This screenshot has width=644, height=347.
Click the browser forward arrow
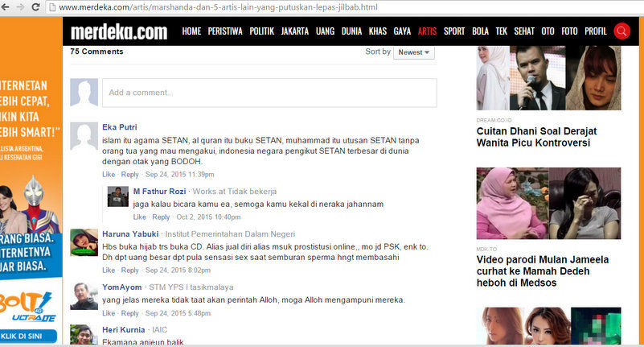20,7
